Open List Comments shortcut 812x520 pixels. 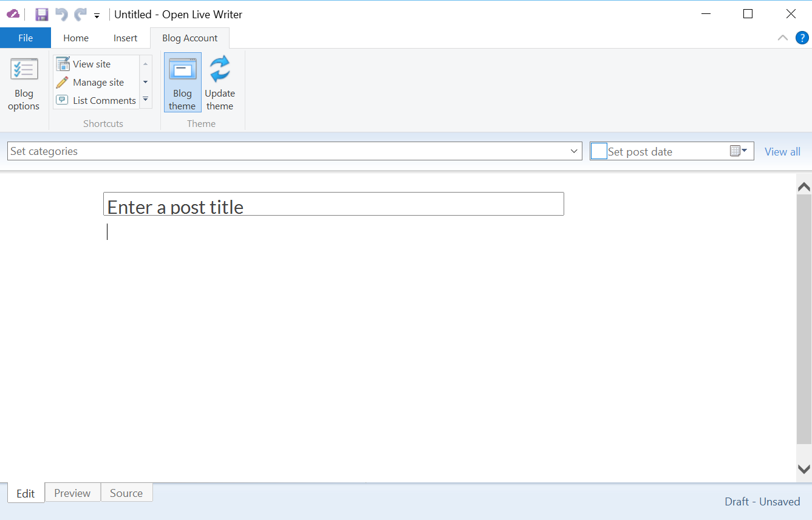[x=96, y=100]
